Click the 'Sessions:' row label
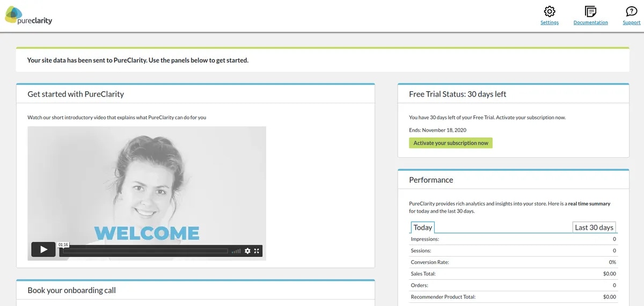 coord(421,251)
